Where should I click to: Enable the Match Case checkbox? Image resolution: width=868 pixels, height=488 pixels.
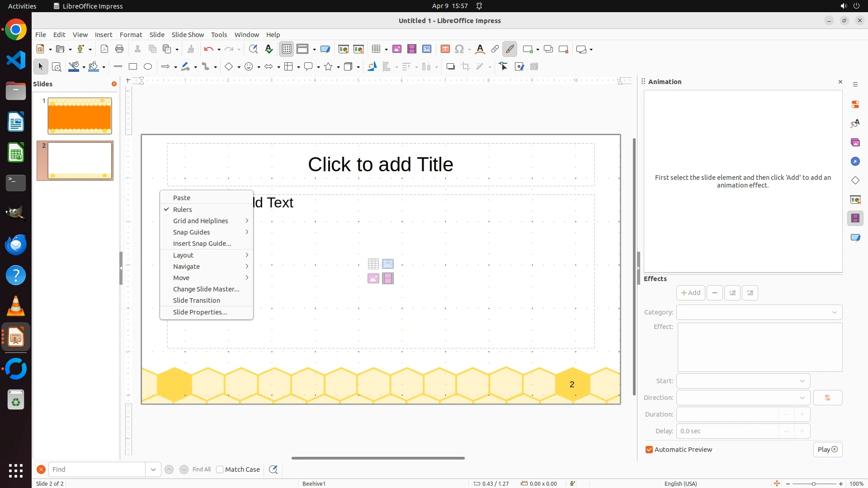coord(220,469)
